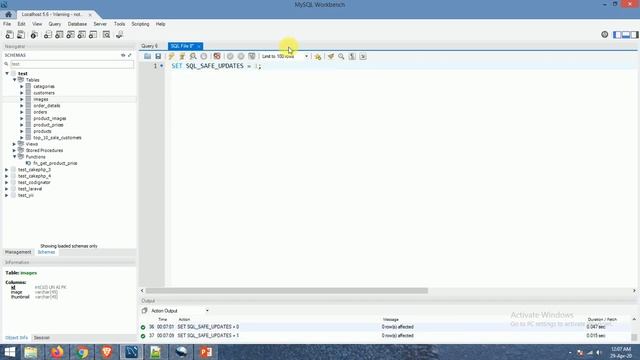Toggle autocommit mode icon
Screen dimensions: 640x360
(252, 56)
